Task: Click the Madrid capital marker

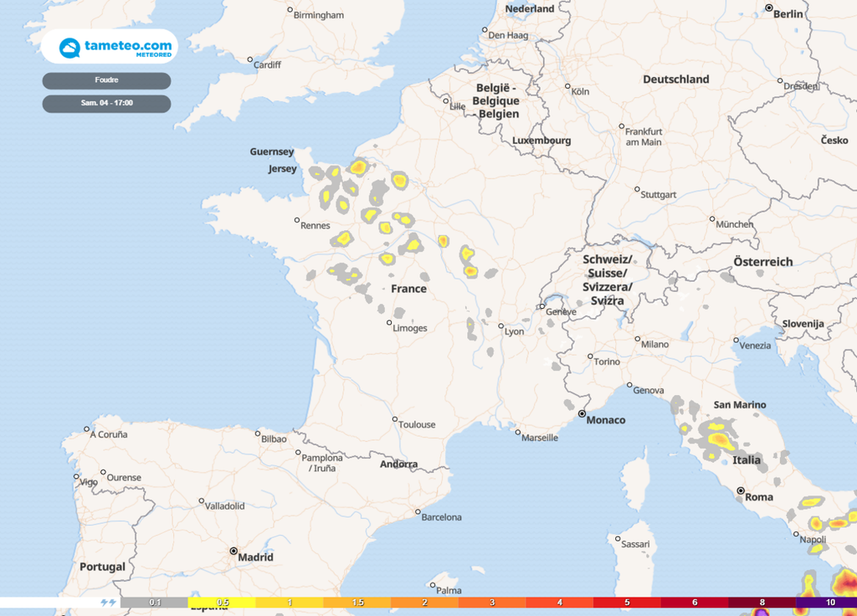Action: 233,552
